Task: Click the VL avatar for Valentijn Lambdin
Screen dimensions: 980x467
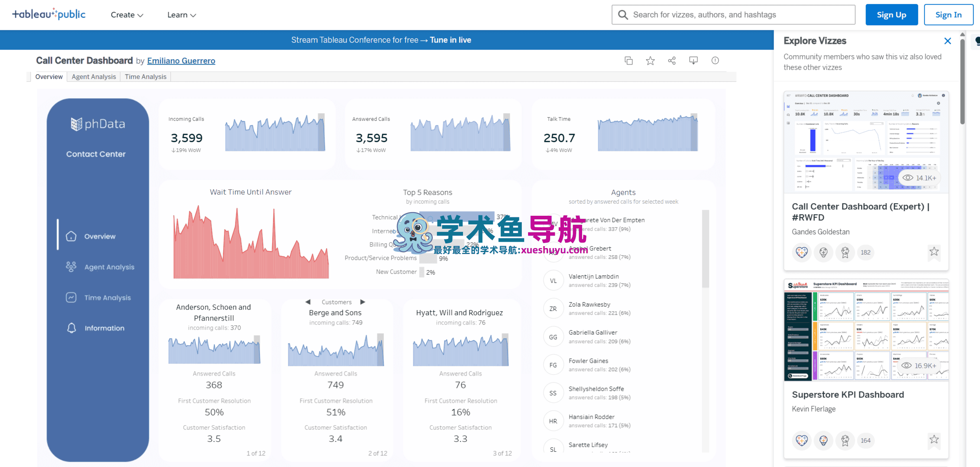Action: tap(553, 281)
